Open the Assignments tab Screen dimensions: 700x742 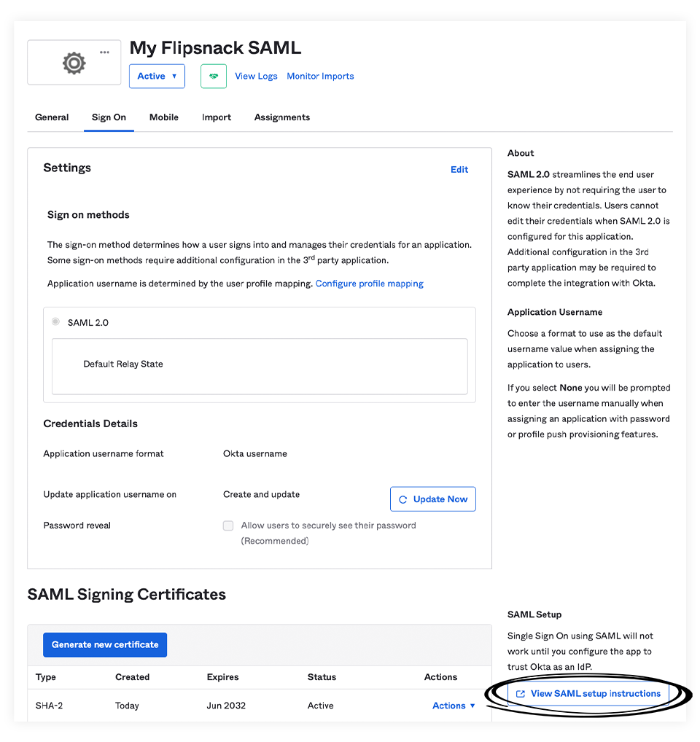tap(282, 117)
